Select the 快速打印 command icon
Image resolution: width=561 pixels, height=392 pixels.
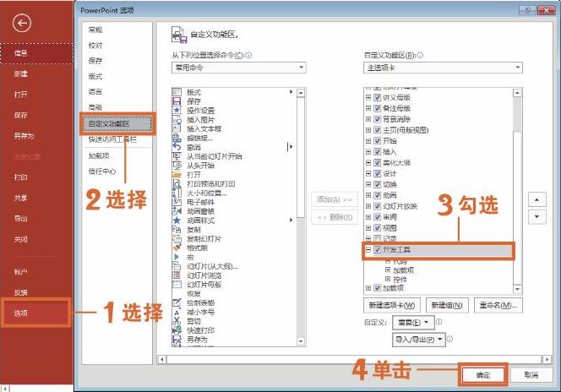(x=177, y=330)
